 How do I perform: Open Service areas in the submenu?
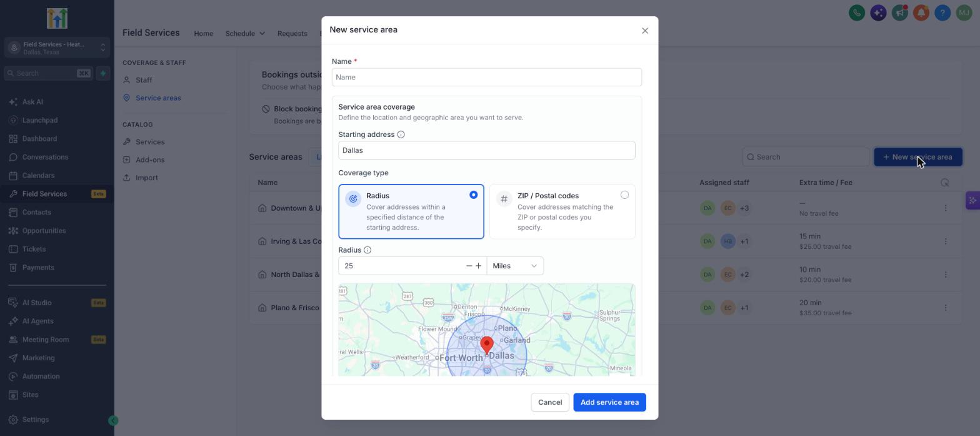(158, 98)
